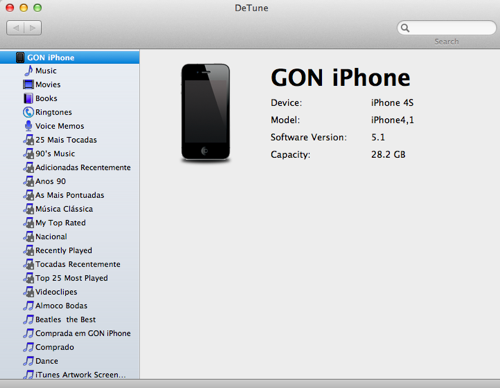The image size is (500, 388).
Task: Click the iPhone 4S device image
Action: (x=206, y=112)
